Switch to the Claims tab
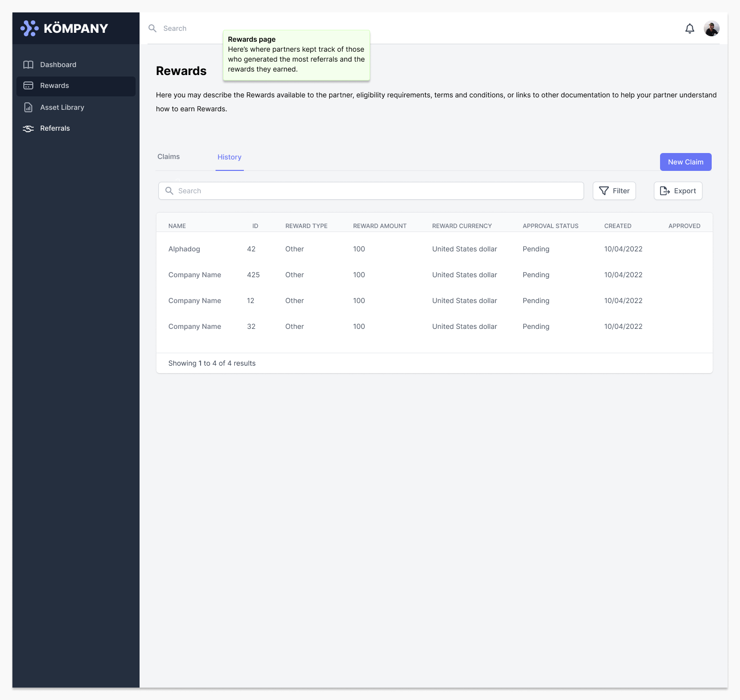 (168, 157)
